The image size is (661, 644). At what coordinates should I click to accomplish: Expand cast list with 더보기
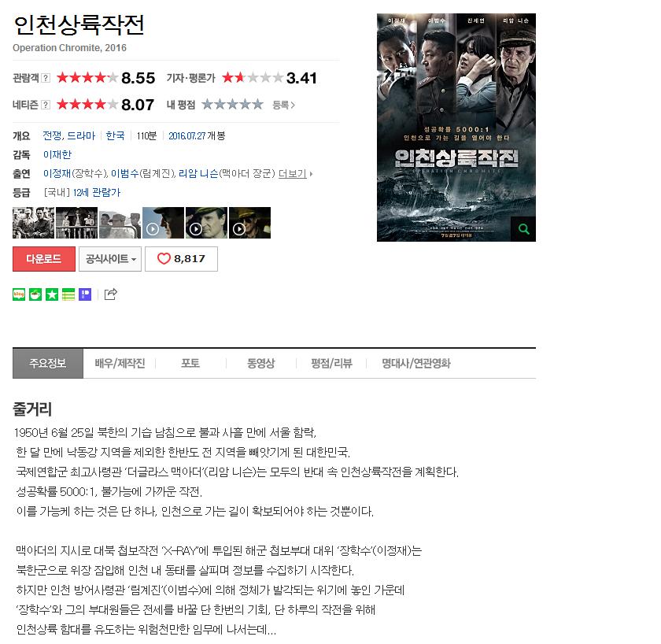(x=295, y=174)
